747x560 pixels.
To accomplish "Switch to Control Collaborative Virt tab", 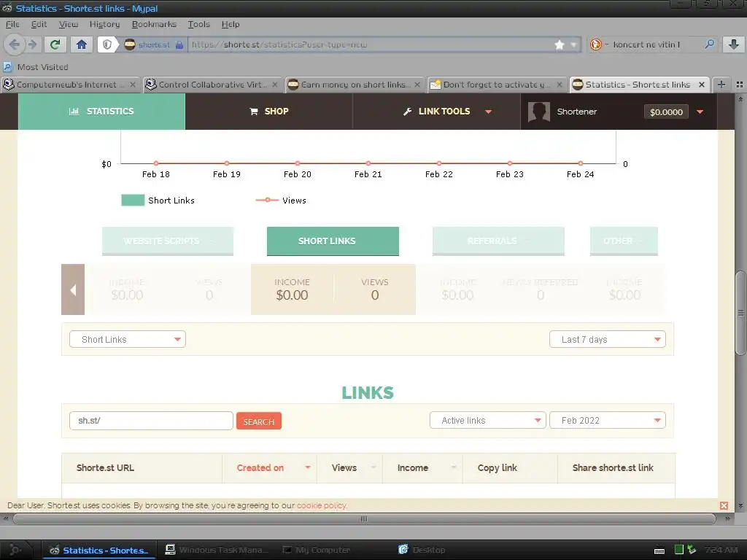I will 212,85.
